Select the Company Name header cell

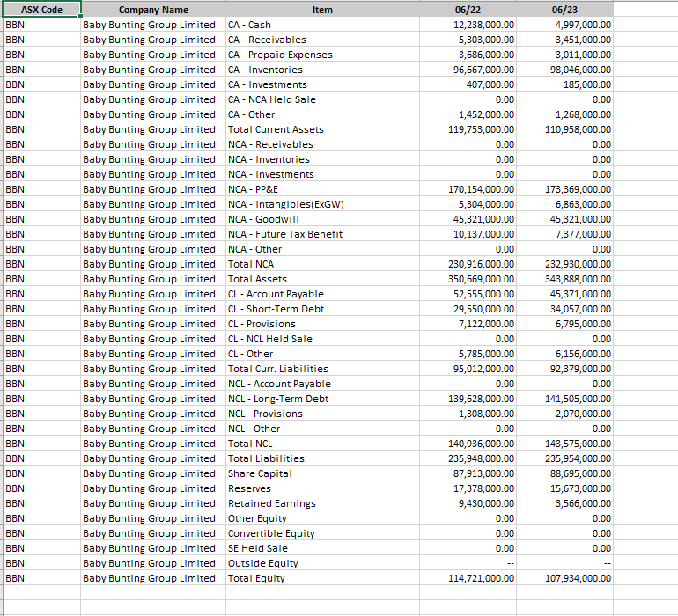pyautogui.click(x=153, y=10)
